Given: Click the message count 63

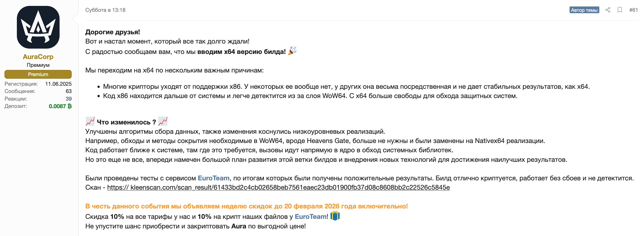Looking at the screenshot, I should point(69,91).
